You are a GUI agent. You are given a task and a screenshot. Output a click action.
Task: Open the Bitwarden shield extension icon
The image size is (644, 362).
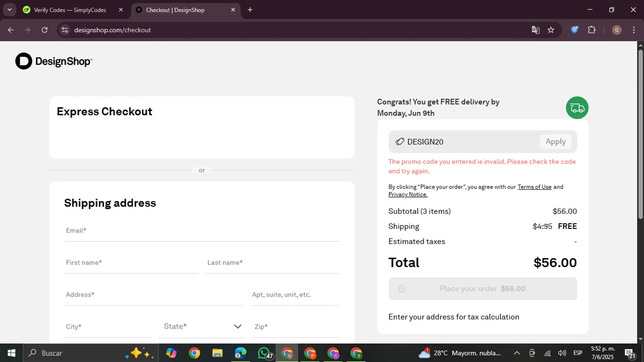point(574,30)
